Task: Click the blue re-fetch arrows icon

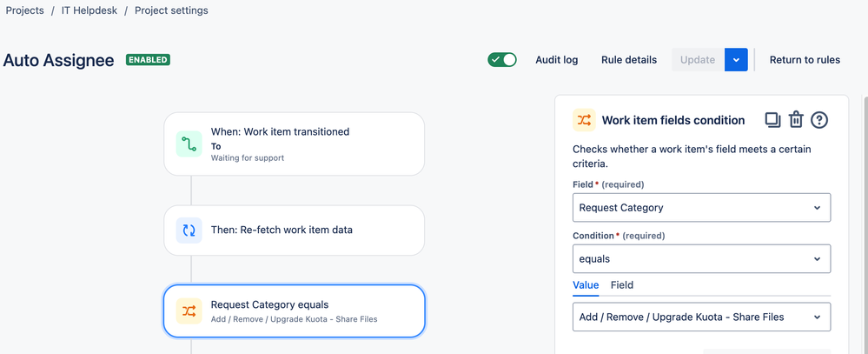Action: click(189, 230)
